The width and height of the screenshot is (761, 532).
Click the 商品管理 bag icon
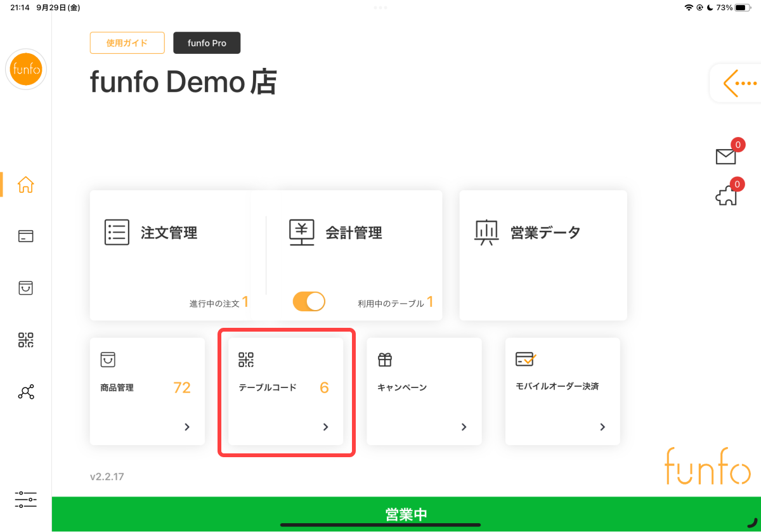tap(108, 360)
